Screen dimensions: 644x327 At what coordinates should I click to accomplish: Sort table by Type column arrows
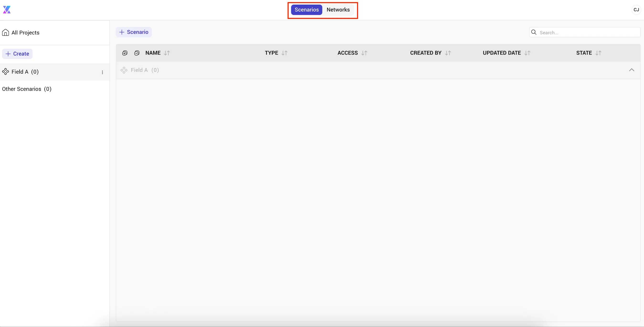click(x=285, y=53)
